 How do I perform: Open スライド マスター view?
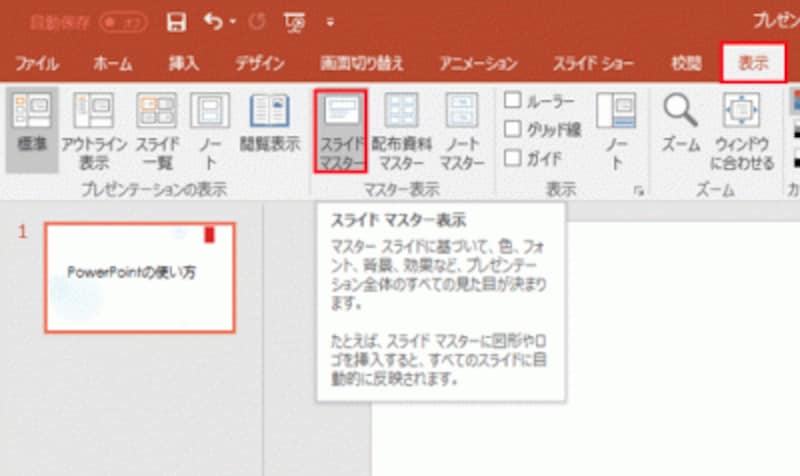click(341, 131)
